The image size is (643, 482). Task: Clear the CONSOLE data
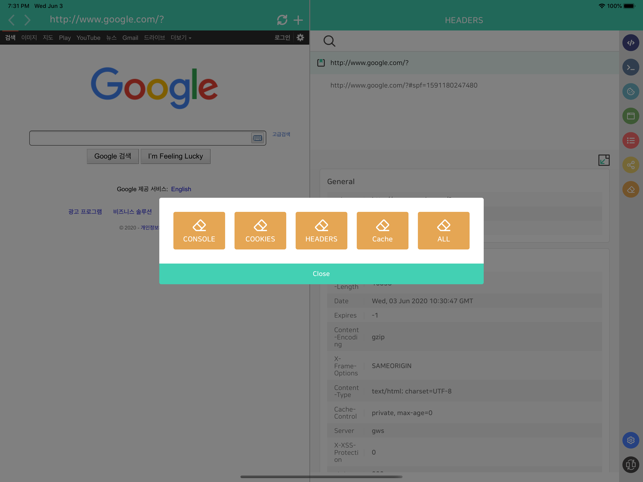click(x=199, y=231)
